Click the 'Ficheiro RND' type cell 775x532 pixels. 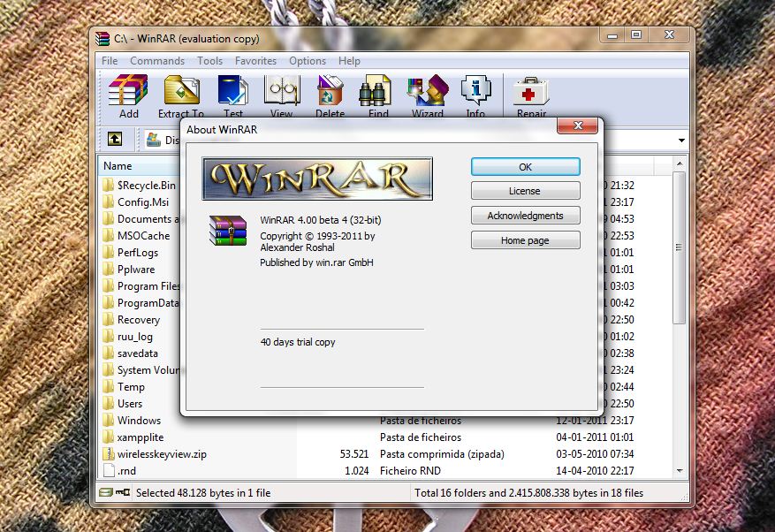tap(410, 471)
